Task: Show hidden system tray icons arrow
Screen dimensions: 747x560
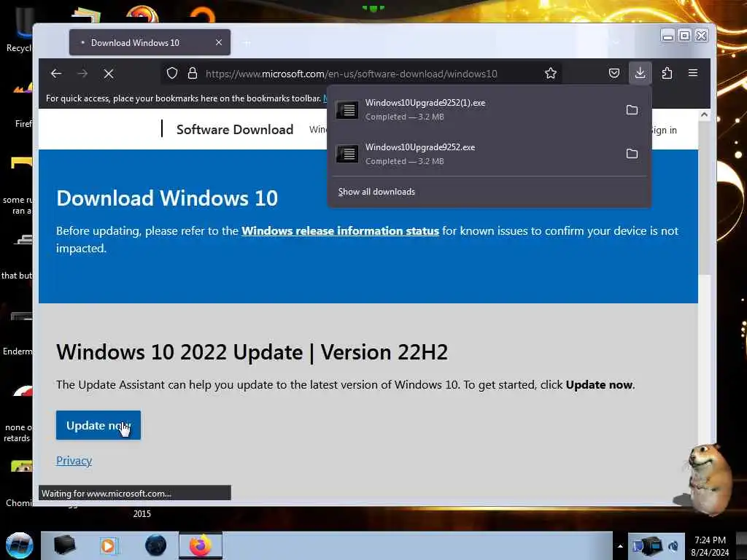Action: pyautogui.click(x=620, y=546)
